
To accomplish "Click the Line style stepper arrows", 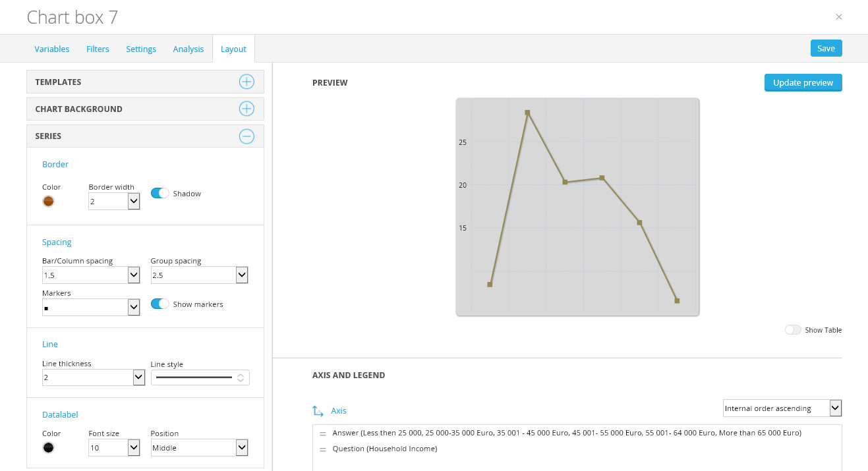I will pos(241,377).
